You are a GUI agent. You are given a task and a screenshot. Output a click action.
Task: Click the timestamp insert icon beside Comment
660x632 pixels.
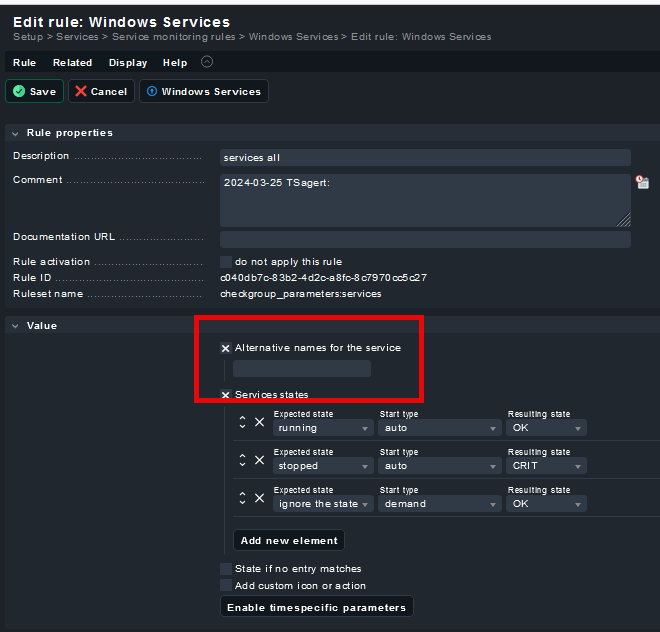point(642,182)
